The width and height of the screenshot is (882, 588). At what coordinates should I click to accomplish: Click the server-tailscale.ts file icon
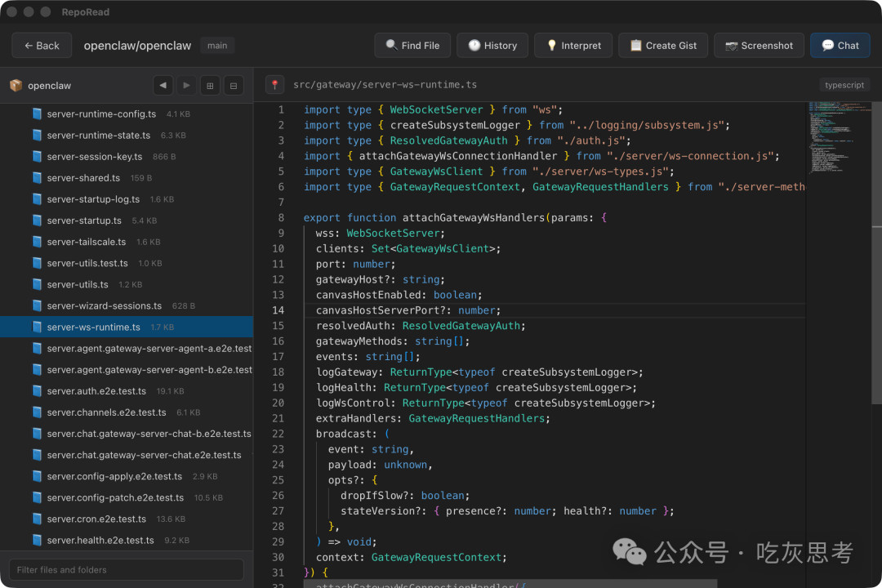click(37, 242)
